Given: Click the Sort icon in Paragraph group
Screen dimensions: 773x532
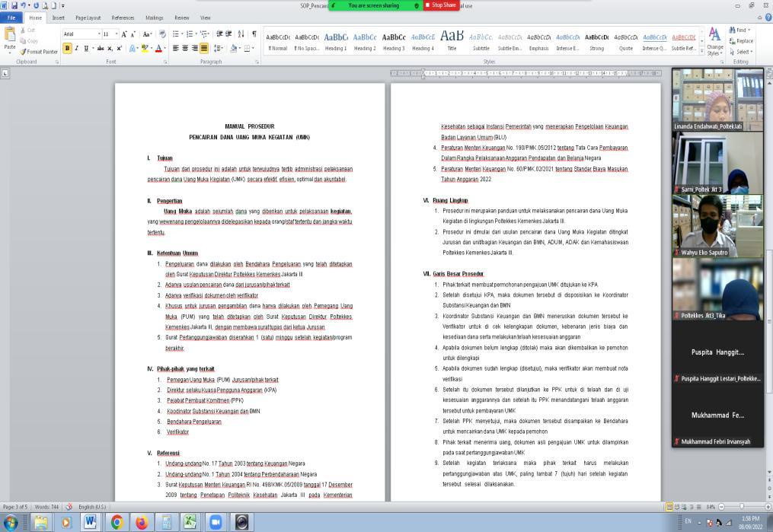Looking at the screenshot, I should pyautogui.click(x=241, y=34).
